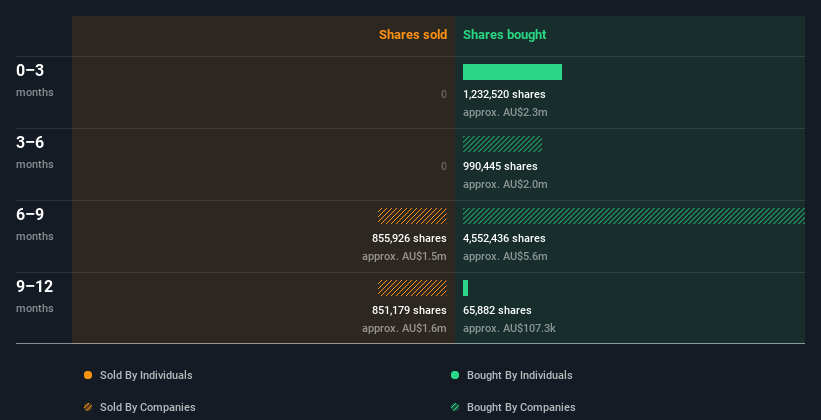Click the orange hatched 9–12 months sold bar
This screenshot has width=821, height=420.
point(412,288)
